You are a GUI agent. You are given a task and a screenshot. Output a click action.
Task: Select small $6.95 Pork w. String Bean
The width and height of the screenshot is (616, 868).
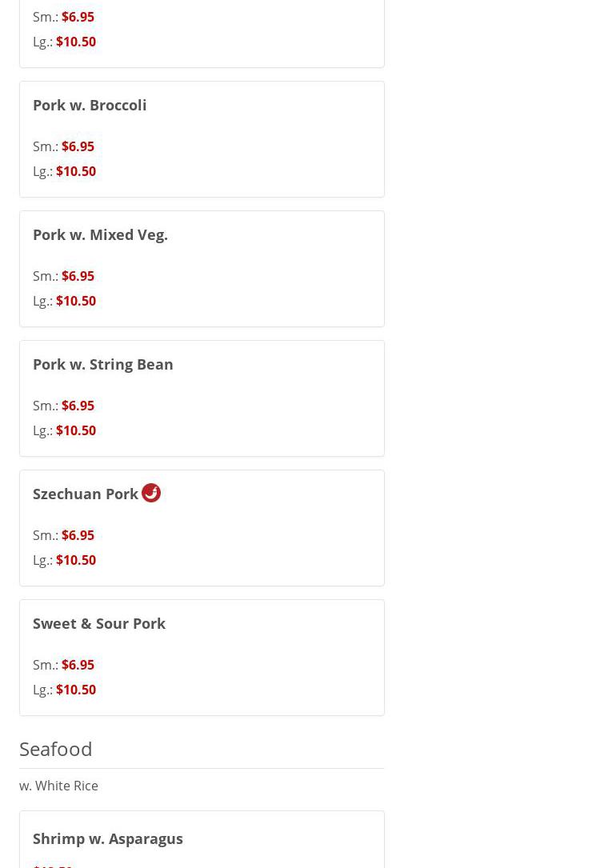click(x=78, y=406)
